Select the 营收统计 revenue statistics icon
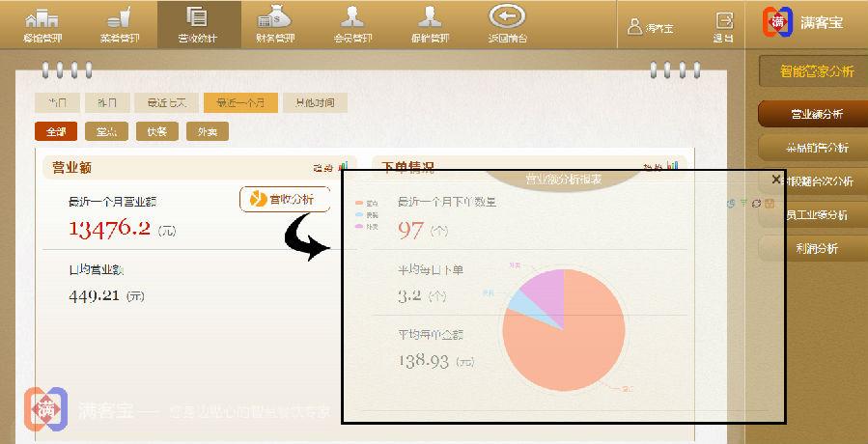 [198, 24]
